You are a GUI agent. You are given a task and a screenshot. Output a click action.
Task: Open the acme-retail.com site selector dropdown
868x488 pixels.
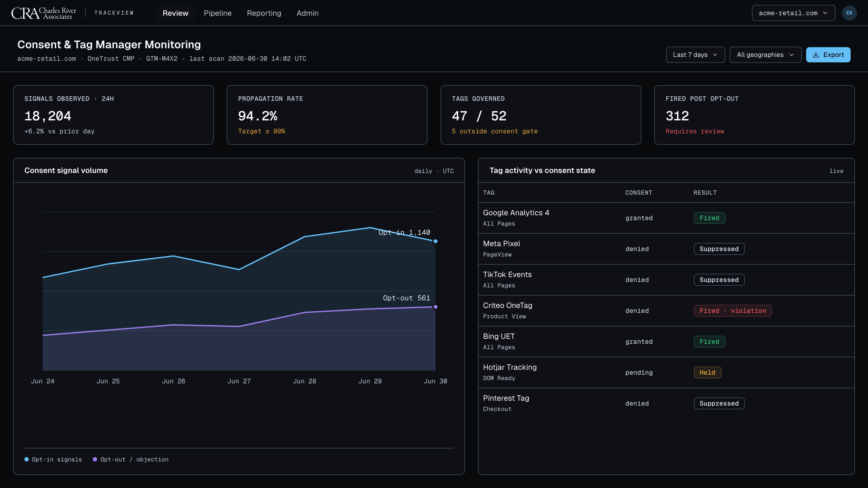[793, 13]
